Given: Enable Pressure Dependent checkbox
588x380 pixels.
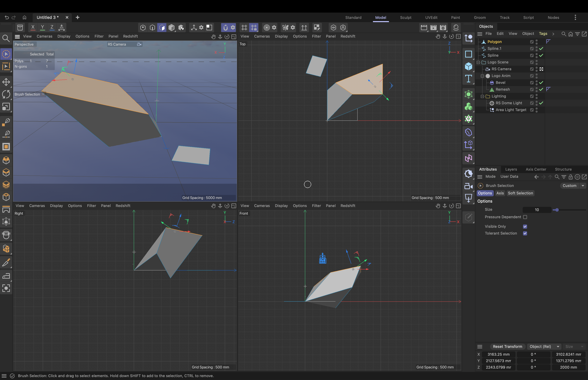Looking at the screenshot, I should [x=525, y=217].
